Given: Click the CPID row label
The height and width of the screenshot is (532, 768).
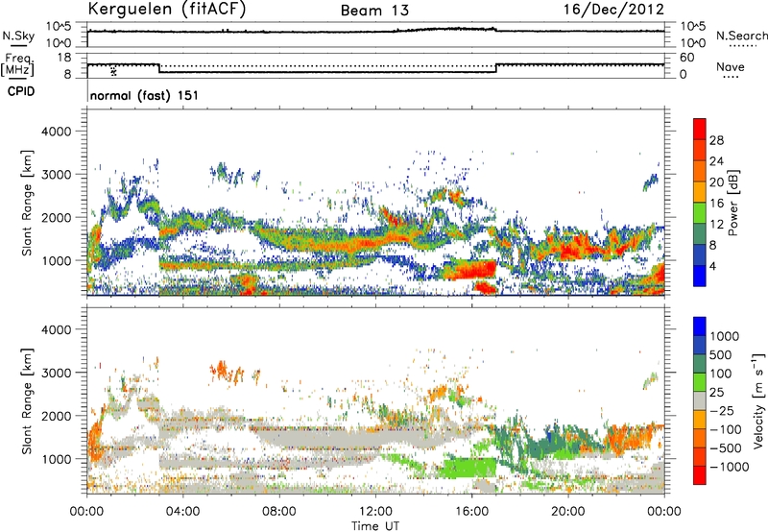Looking at the screenshot, I should 21,91.
